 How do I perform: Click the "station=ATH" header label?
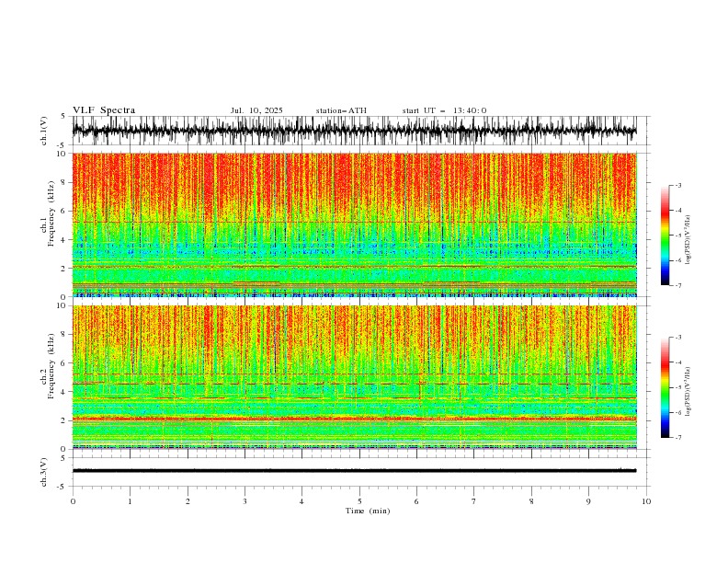click(341, 110)
